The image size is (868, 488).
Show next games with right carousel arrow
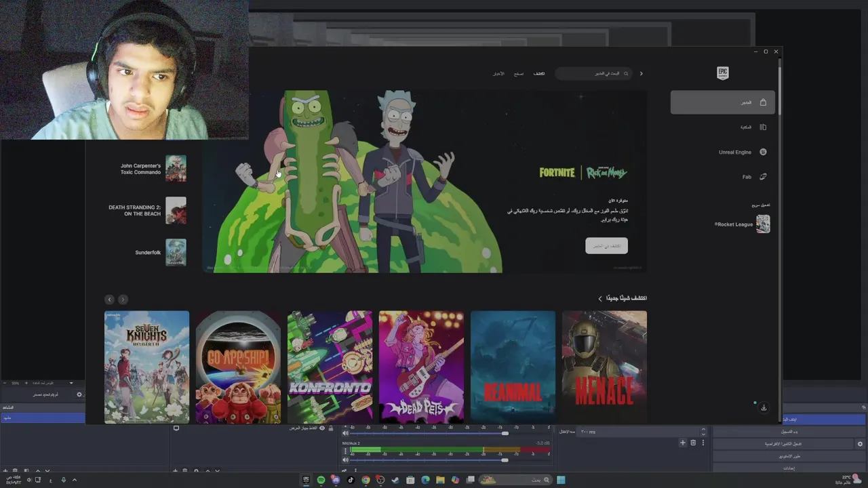[123, 299]
